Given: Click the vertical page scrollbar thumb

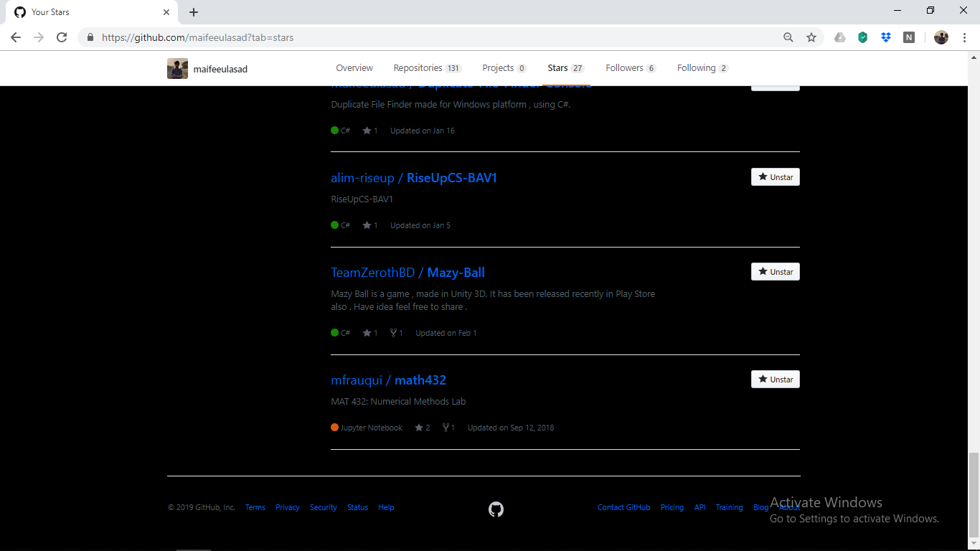Looking at the screenshot, I should pos(974,494).
